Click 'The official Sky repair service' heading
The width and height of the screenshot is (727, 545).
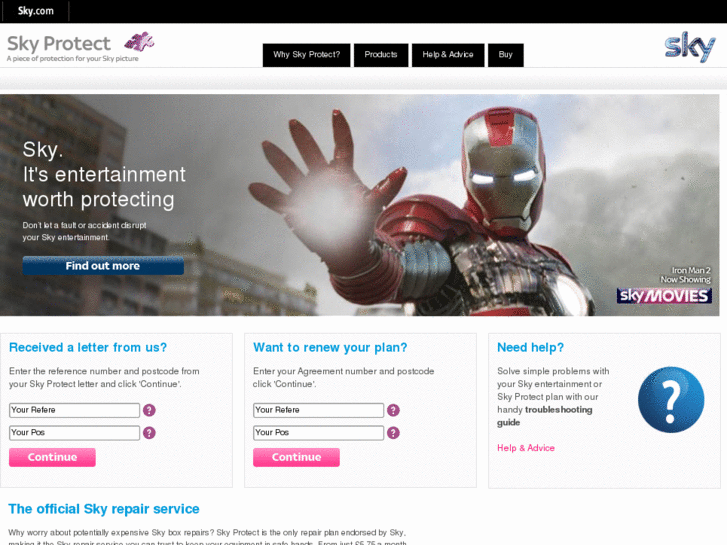(x=104, y=509)
